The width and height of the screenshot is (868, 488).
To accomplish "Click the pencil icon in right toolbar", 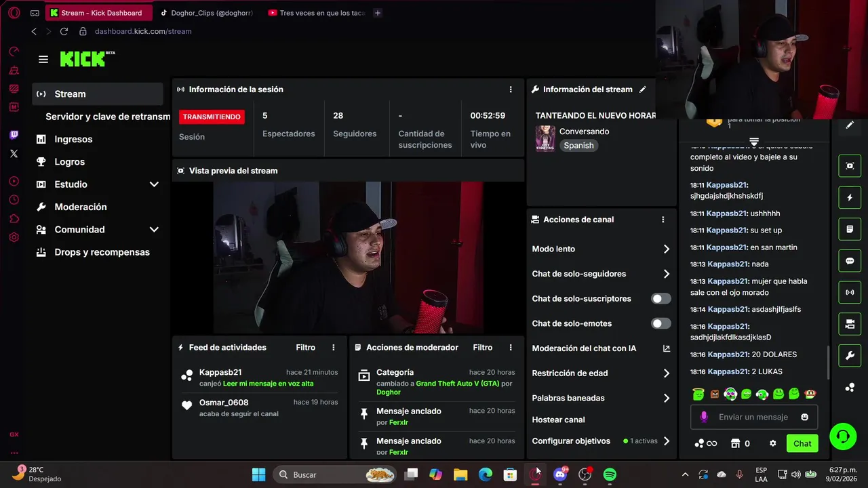I will [850, 125].
